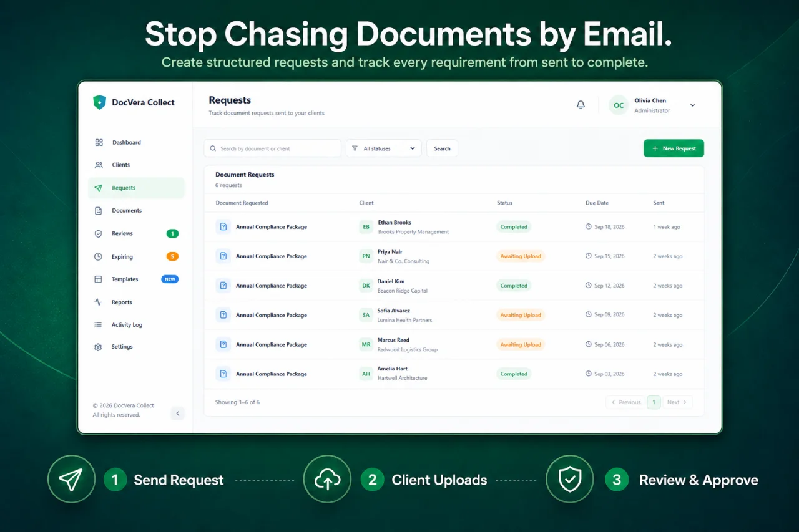Click the document icon in Sofia Alvarez row

click(223, 315)
